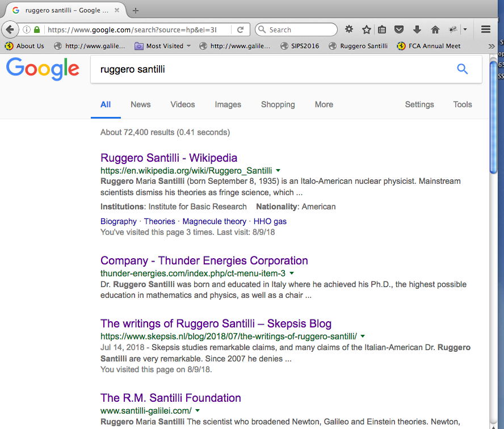Switch to the Images tab

point(228,104)
